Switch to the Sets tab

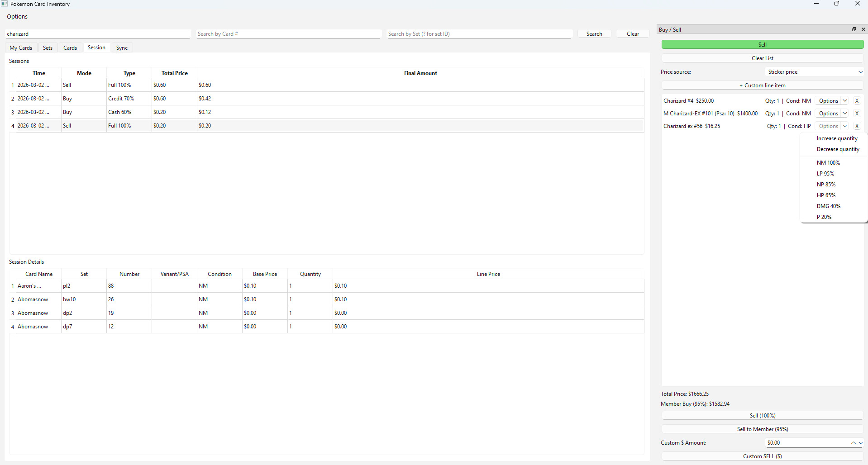47,47
